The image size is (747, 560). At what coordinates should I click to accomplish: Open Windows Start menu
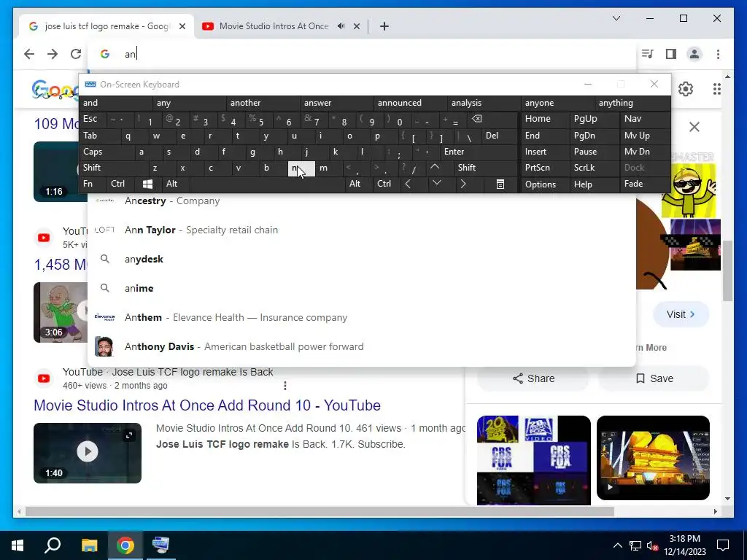[18, 545]
